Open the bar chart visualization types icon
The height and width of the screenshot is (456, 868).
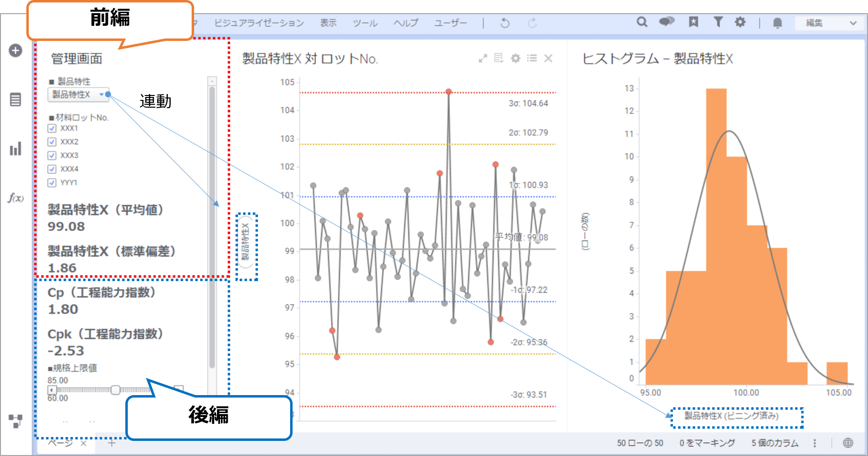16,149
